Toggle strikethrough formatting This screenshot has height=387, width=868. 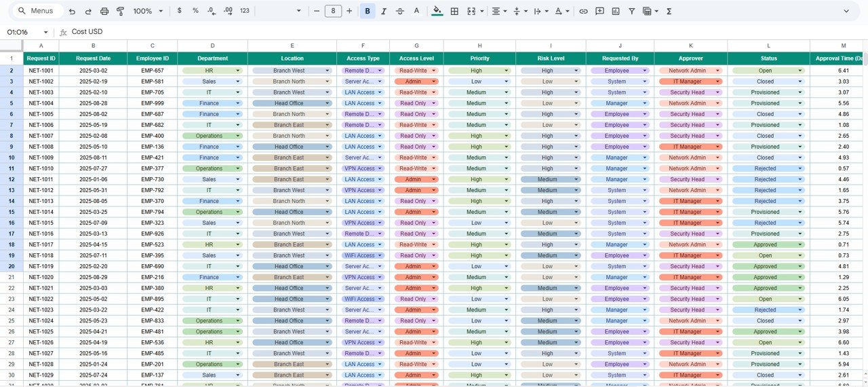400,12
